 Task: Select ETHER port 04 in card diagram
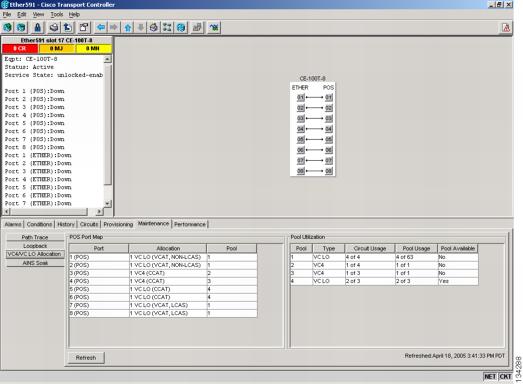click(x=301, y=129)
